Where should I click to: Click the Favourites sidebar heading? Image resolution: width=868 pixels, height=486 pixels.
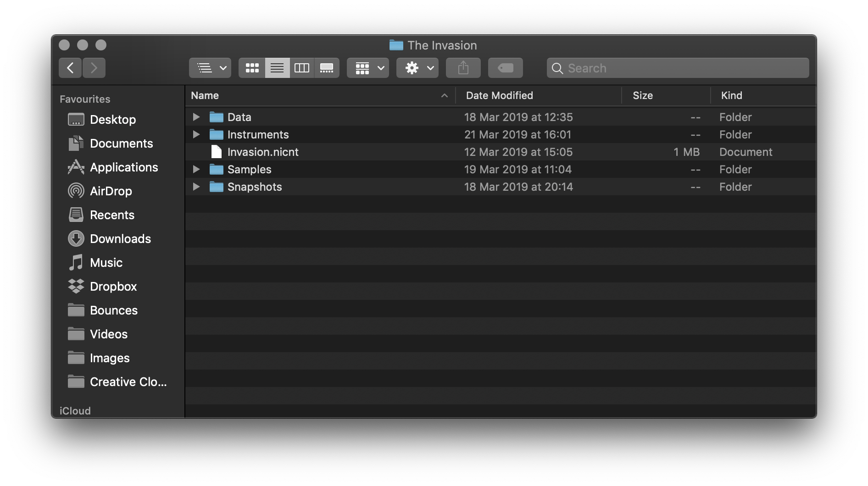tap(85, 99)
